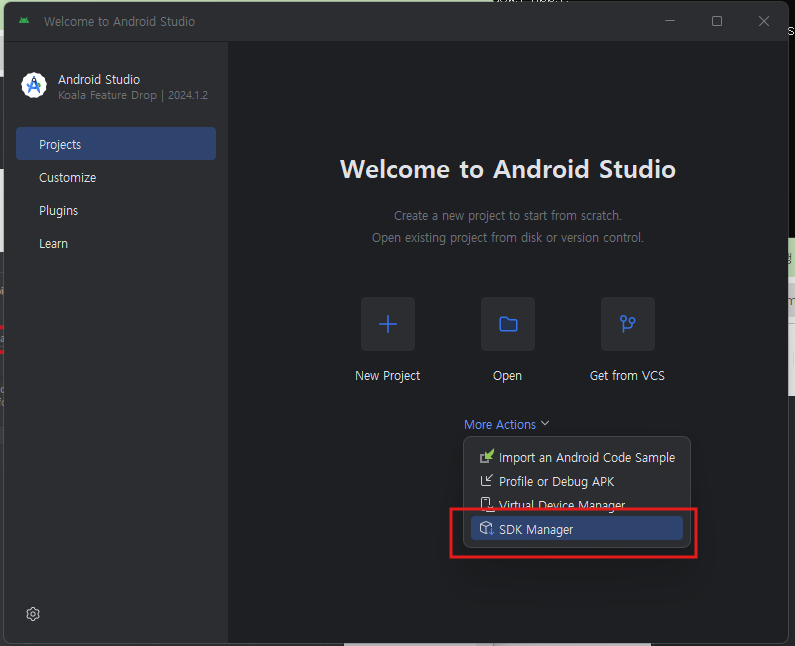Click the Koala Feature Drop version text

pos(133,95)
